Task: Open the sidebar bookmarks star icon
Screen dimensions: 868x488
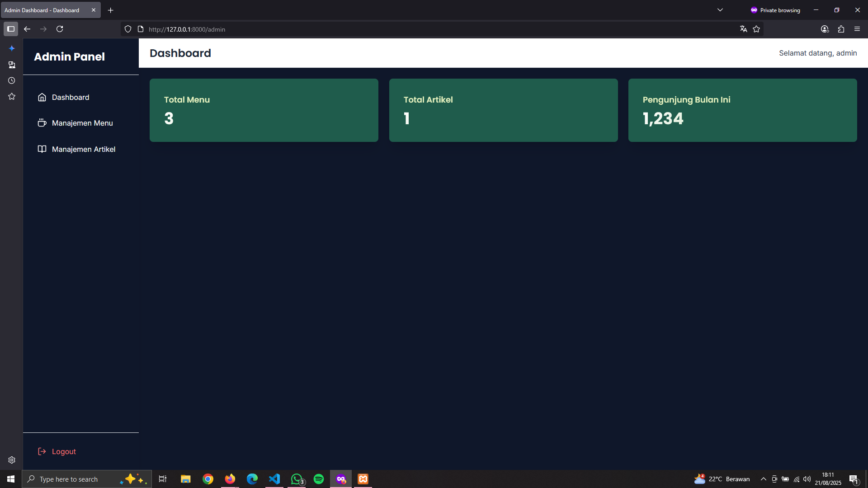Action: pyautogui.click(x=12, y=96)
